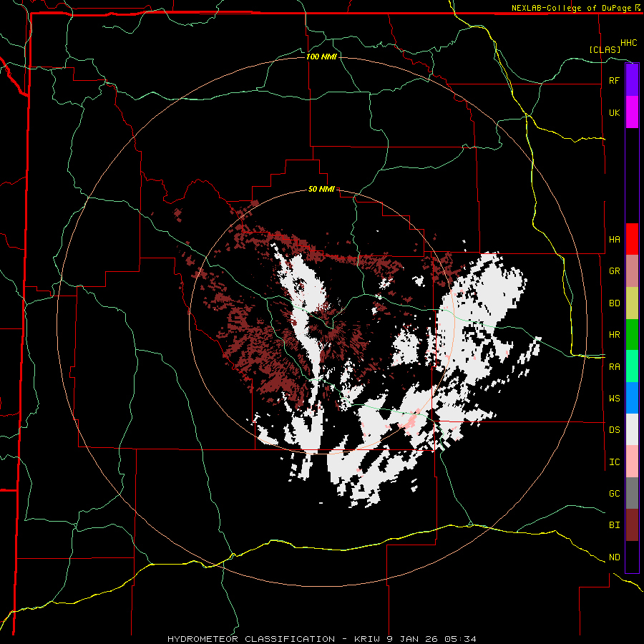The image size is (644, 644).
Task: Click the 'WS' legend label
Action: pyautogui.click(x=614, y=399)
